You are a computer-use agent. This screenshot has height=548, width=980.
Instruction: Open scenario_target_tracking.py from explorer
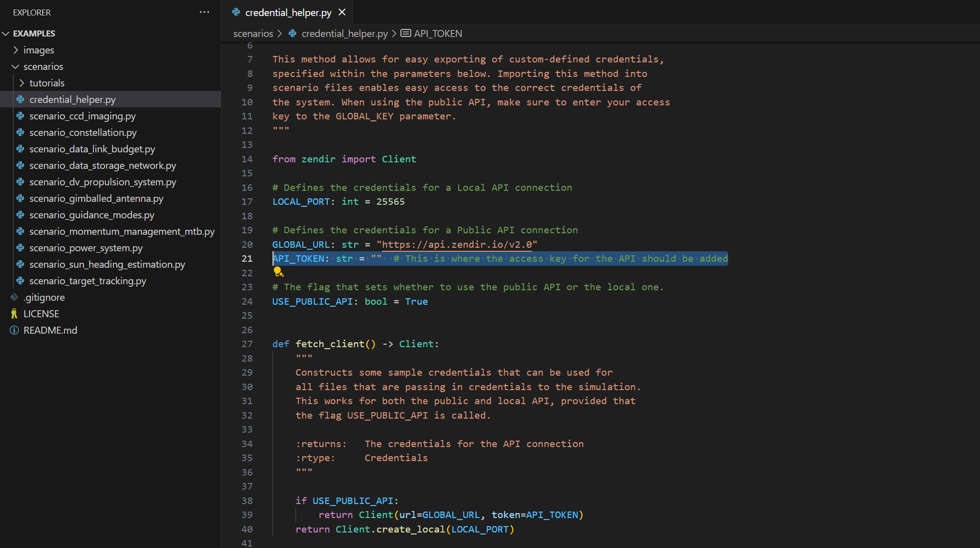(x=88, y=281)
